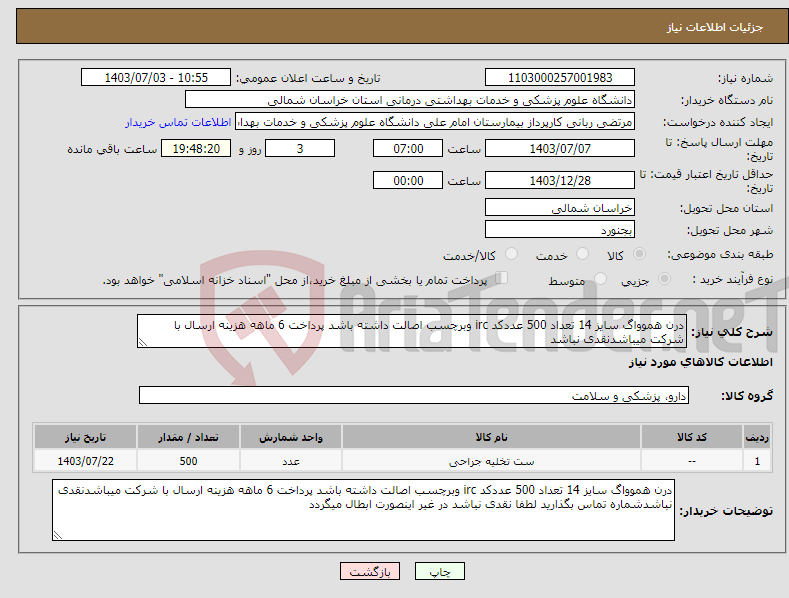Open the اطلاعات تماس خریدار link

pos(178,122)
